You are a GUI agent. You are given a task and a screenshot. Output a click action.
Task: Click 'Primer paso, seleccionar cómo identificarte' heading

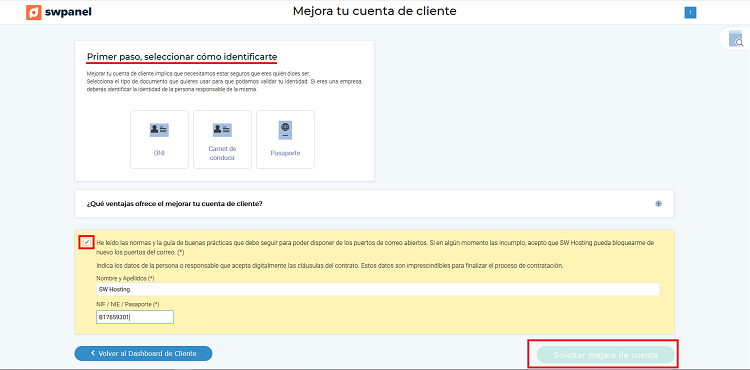tap(182, 57)
